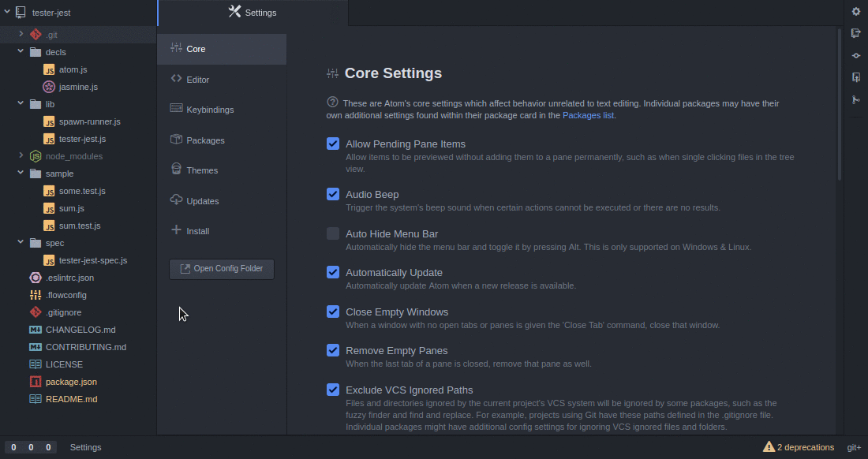Open README.md in the tree
This screenshot has height=459, width=868.
pos(71,399)
